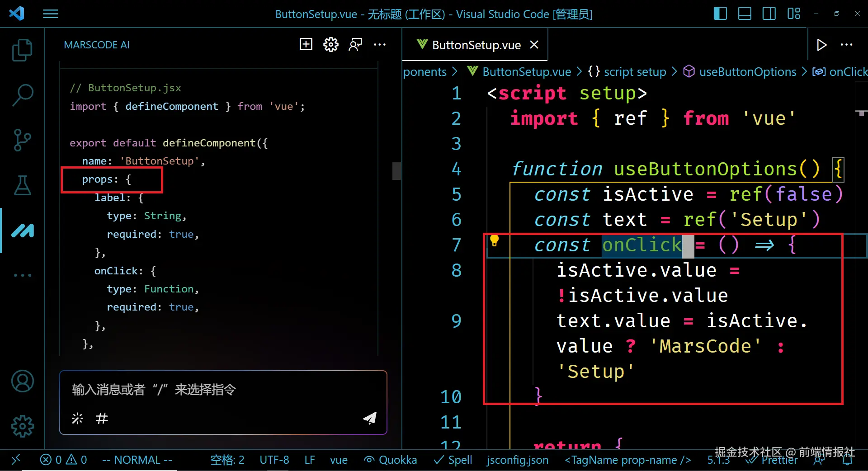This screenshot has height=471, width=868.
Task: Open the Testing flask icon view
Action: tap(22, 185)
